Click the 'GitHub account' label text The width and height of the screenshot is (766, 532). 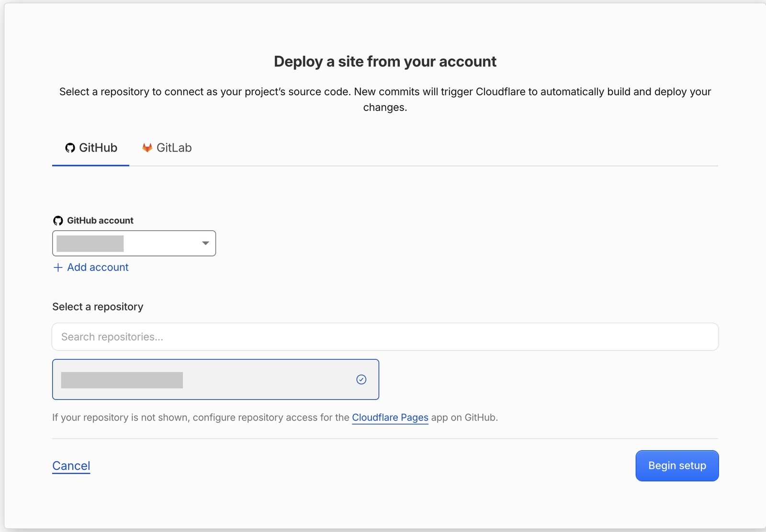tap(100, 221)
